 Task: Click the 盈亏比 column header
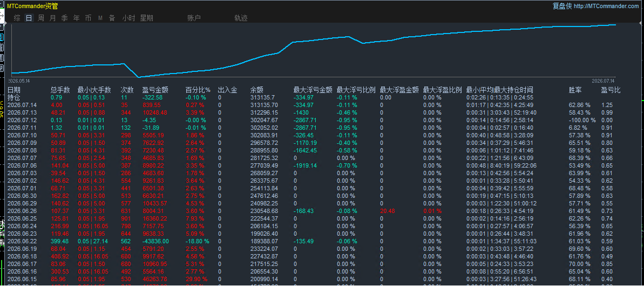[611, 90]
